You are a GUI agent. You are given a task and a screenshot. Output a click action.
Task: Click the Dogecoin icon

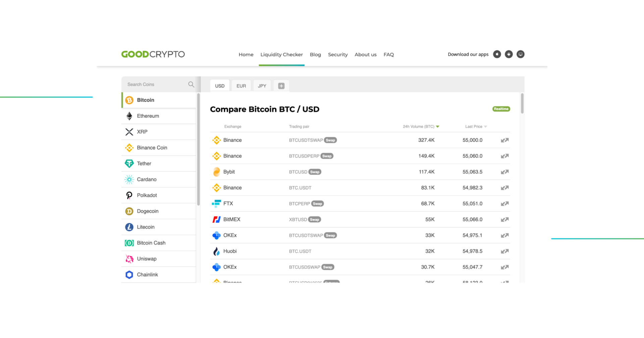tap(129, 211)
